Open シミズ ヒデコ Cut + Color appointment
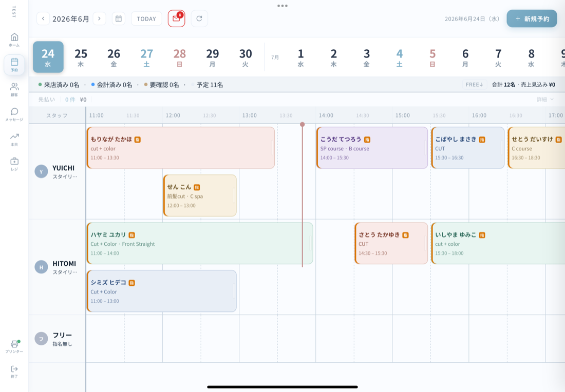The width and height of the screenshot is (565, 392). click(161, 291)
